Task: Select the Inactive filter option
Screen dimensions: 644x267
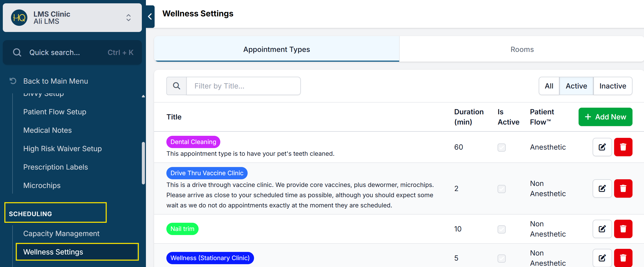Action: pyautogui.click(x=613, y=86)
